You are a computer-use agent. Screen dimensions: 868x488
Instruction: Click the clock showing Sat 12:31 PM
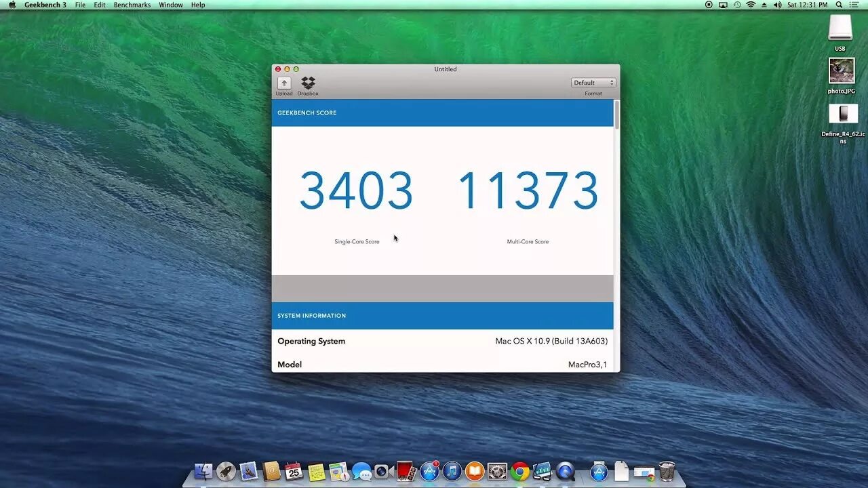point(807,5)
